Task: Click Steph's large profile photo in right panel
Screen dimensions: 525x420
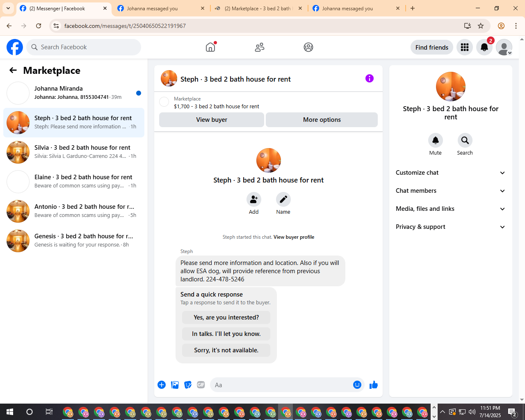Action: pyautogui.click(x=451, y=87)
